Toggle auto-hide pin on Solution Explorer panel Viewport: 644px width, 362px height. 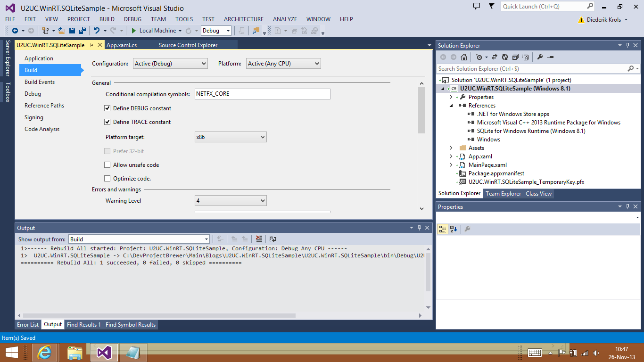tap(627, 45)
